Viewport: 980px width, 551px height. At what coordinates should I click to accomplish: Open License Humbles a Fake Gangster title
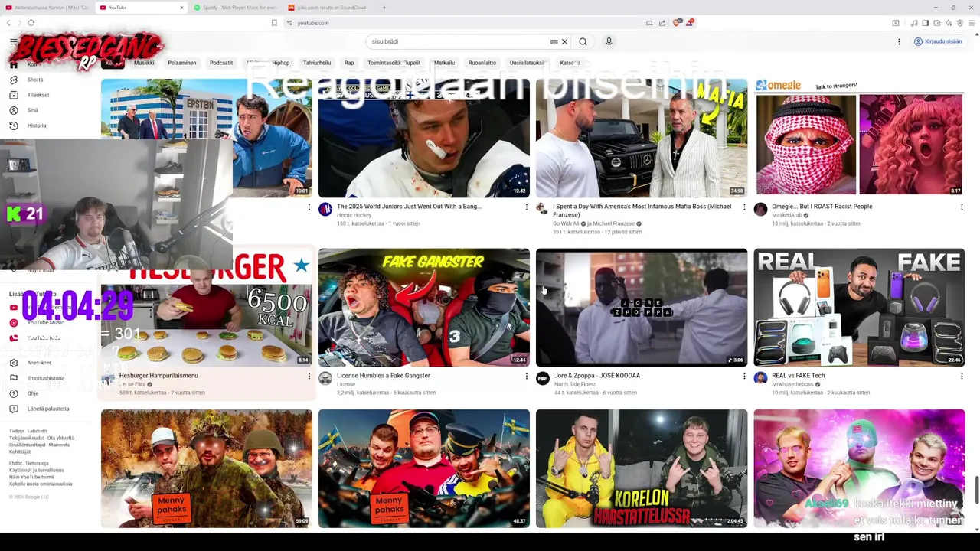[x=384, y=376]
